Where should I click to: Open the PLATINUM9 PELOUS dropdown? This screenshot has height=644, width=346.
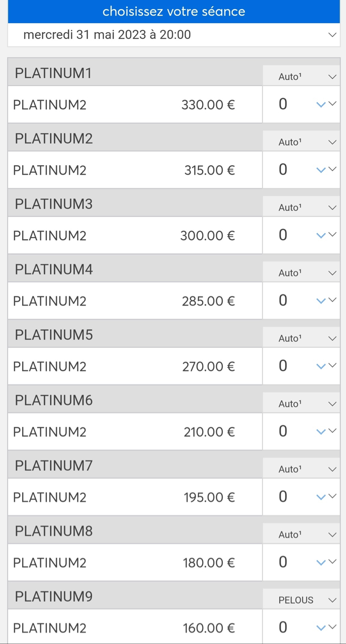(301, 600)
